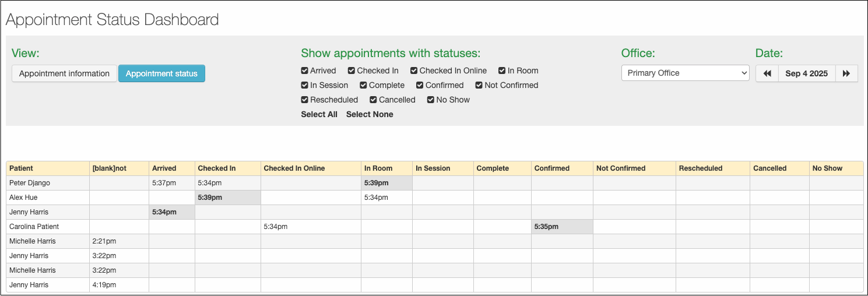Viewport: 868px width, 296px height.
Task: Uncheck the Not Confirmed checkbox
Action: [x=479, y=86]
